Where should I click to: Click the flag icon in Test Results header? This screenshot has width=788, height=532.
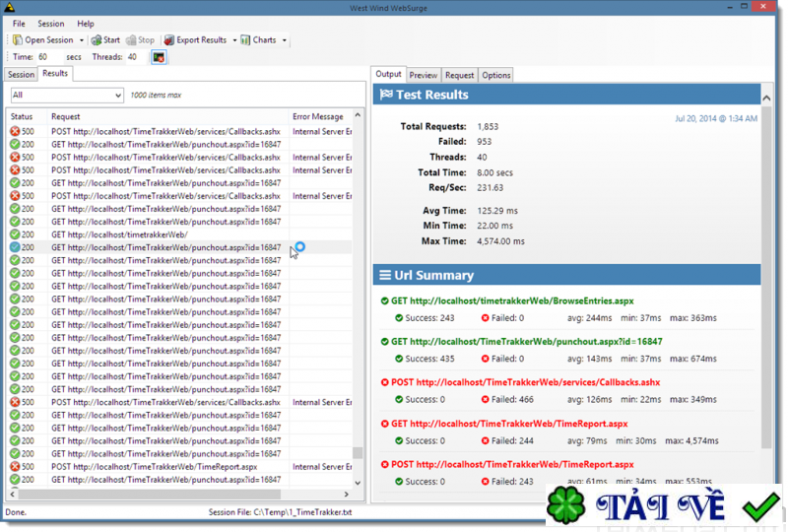386,94
